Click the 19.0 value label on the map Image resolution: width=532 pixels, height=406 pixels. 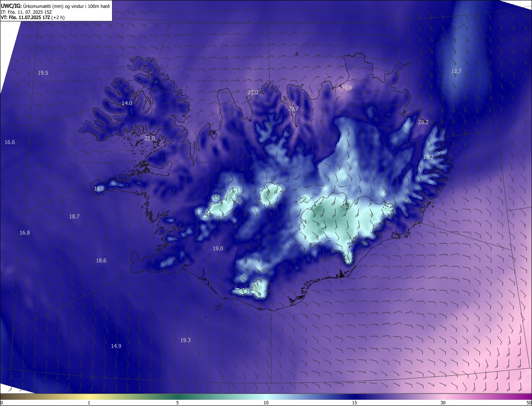[218, 249]
